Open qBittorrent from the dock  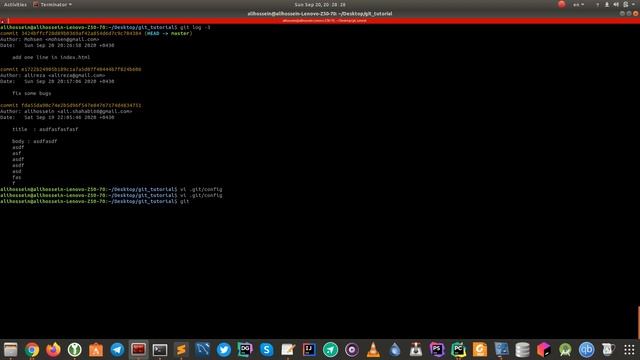[x=587, y=350]
